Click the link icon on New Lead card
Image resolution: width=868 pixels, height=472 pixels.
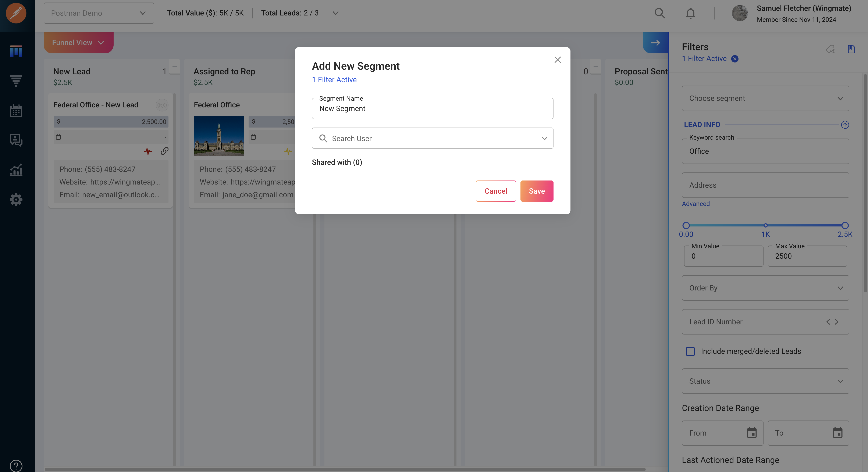(x=164, y=151)
